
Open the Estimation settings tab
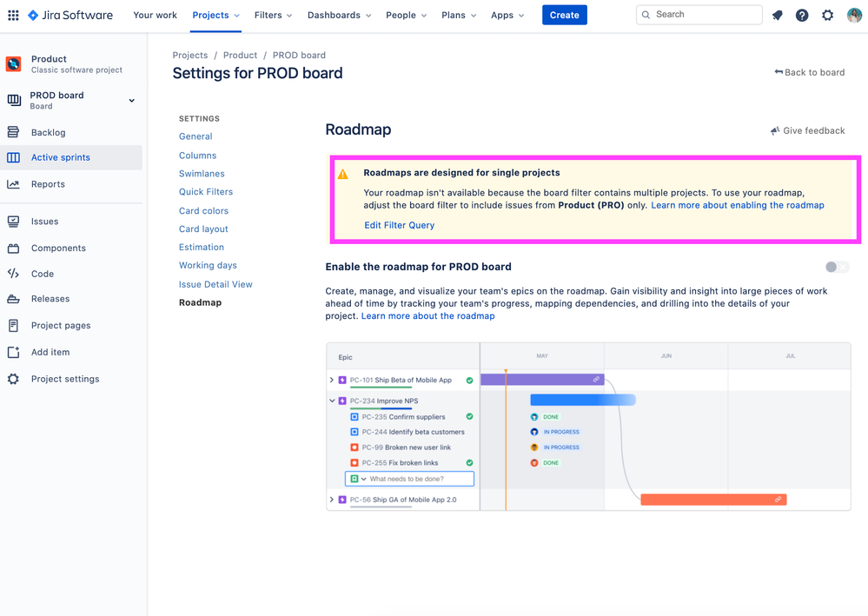coord(202,248)
